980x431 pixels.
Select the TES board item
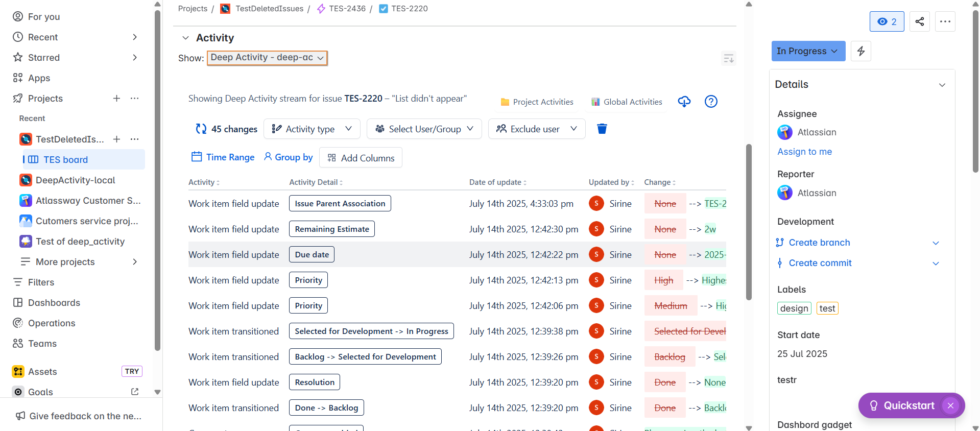click(65, 159)
